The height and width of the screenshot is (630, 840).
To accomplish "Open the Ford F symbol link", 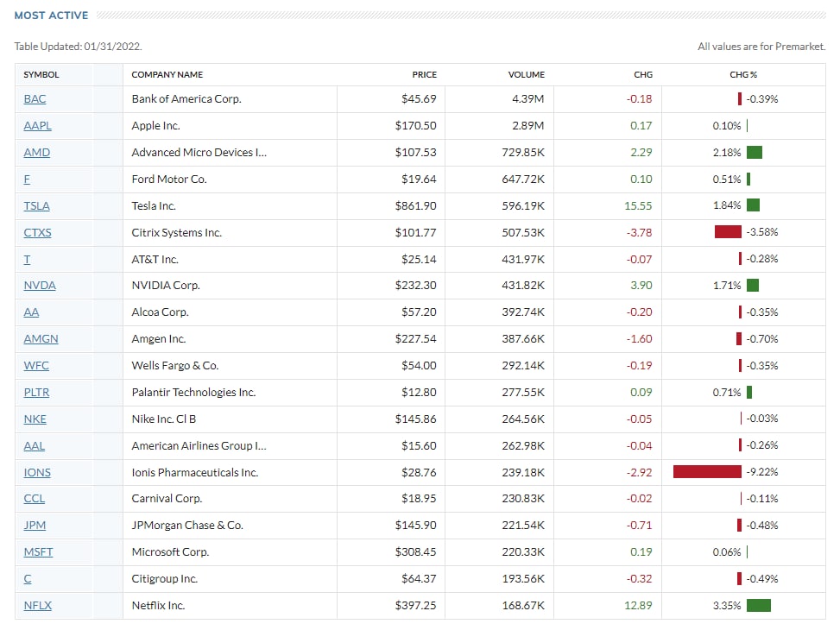I will coord(27,180).
